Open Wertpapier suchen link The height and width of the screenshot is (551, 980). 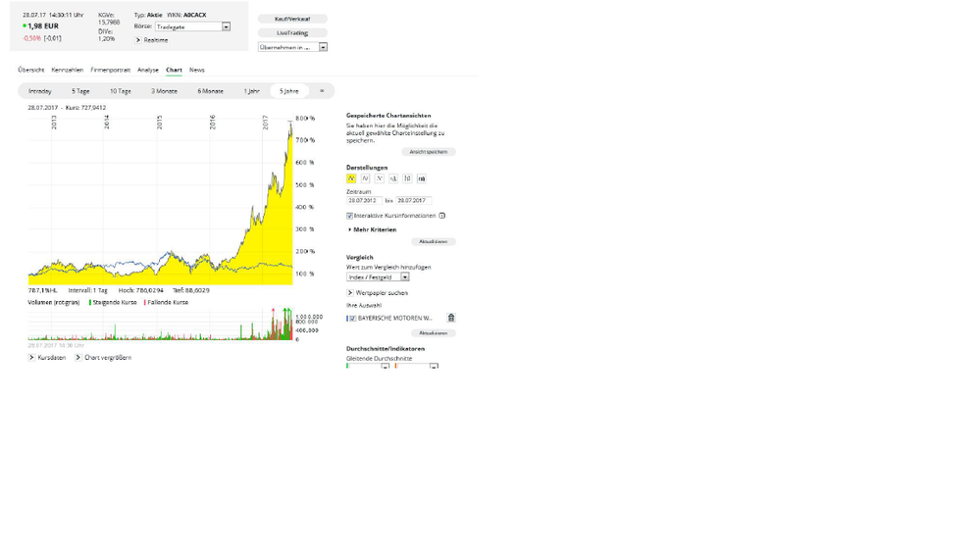tap(382, 293)
